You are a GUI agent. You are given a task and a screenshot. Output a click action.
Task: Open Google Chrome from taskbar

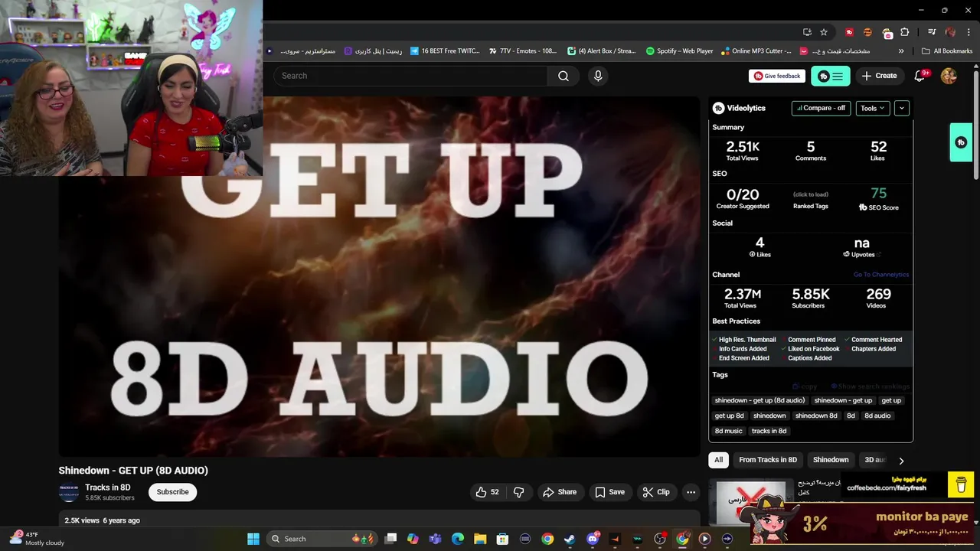pos(547,539)
